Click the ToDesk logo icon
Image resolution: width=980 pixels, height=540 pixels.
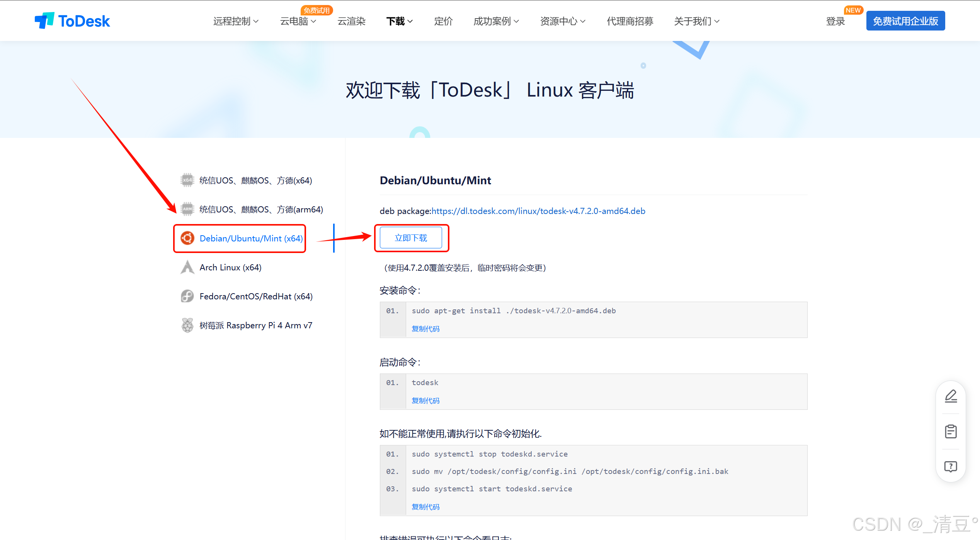click(44, 20)
